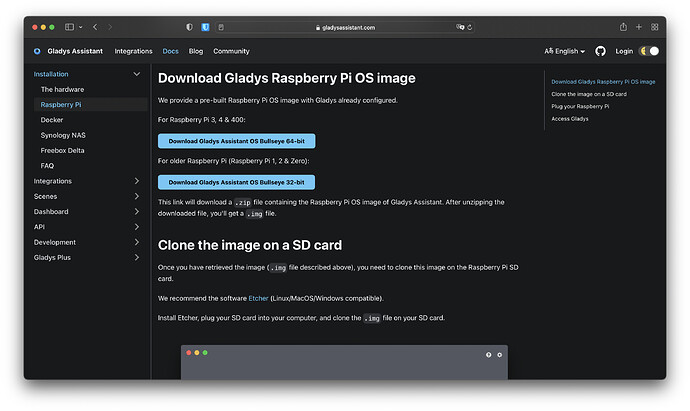This screenshot has height=411, width=690.
Task: Collapse the Installation sidebar section
Action: [x=137, y=74]
